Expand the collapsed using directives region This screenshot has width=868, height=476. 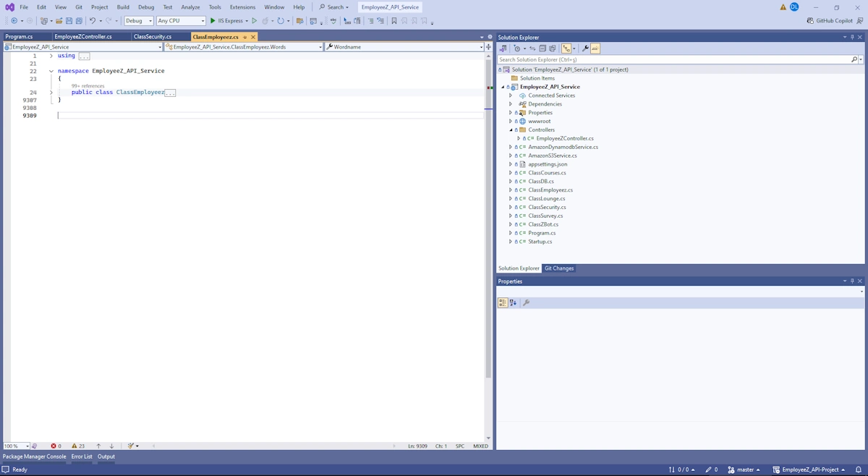tap(51, 56)
